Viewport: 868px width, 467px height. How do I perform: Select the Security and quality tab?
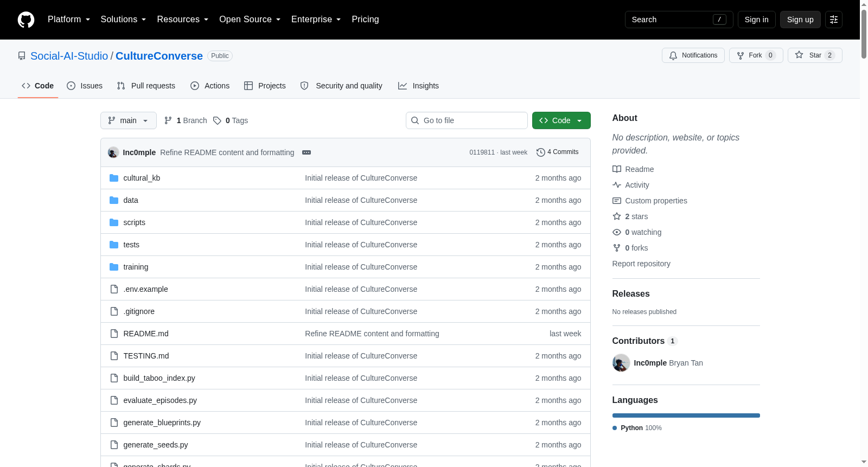[341, 86]
